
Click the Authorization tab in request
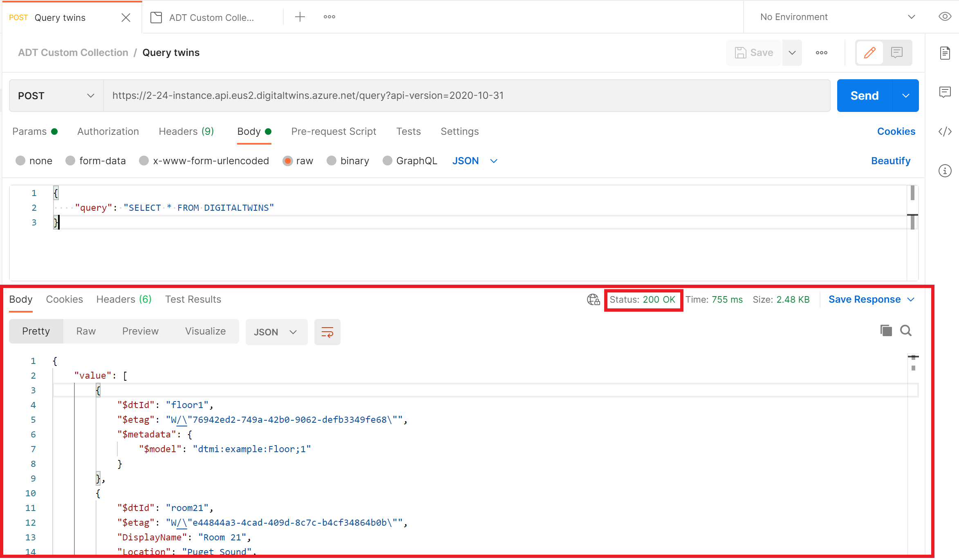click(109, 131)
